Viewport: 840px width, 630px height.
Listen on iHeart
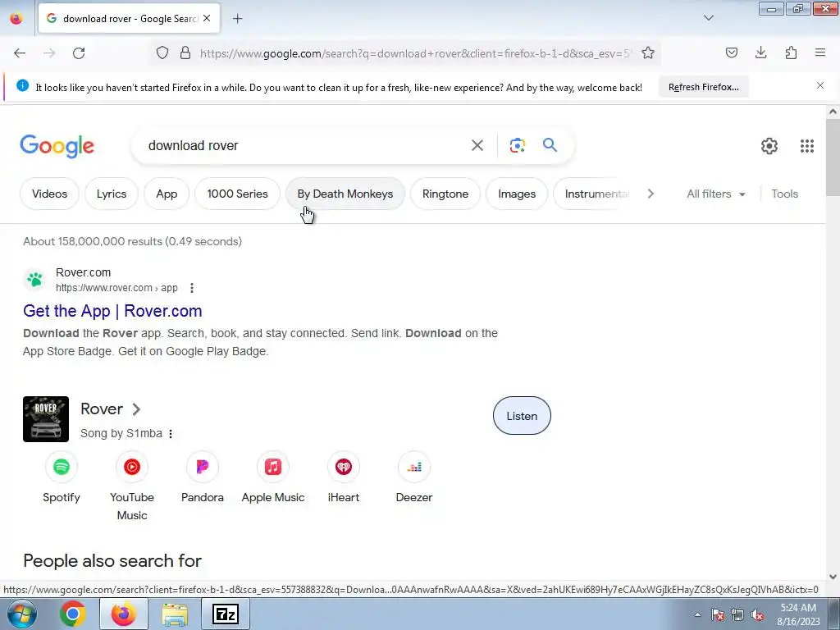(344, 477)
